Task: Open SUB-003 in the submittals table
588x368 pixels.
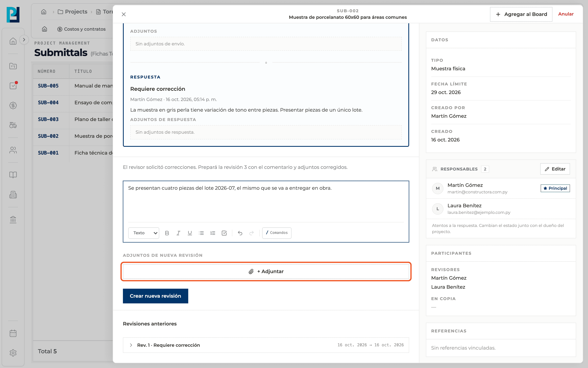Action: coord(48,119)
